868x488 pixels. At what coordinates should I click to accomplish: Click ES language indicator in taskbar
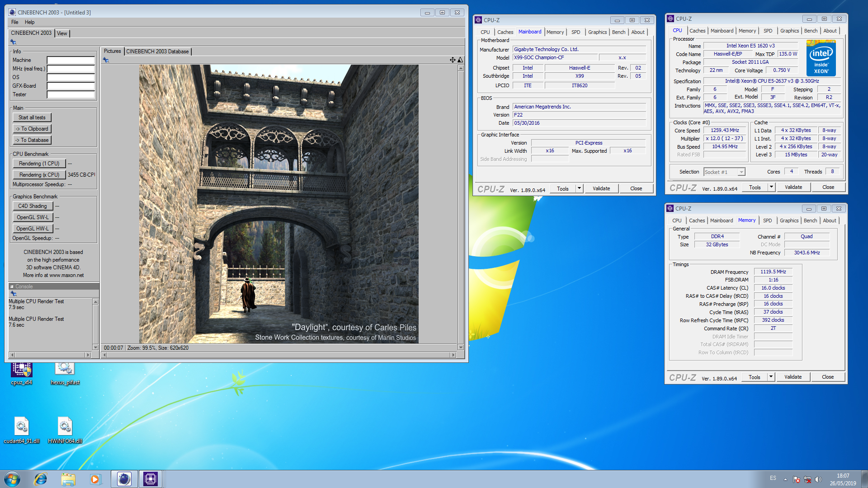click(x=773, y=478)
